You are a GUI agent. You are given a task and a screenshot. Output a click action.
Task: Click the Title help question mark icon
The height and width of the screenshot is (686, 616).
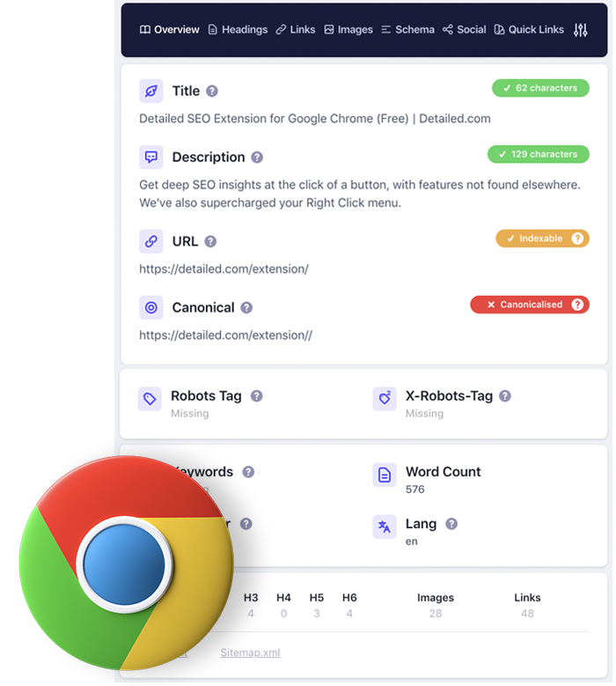pyautogui.click(x=212, y=91)
